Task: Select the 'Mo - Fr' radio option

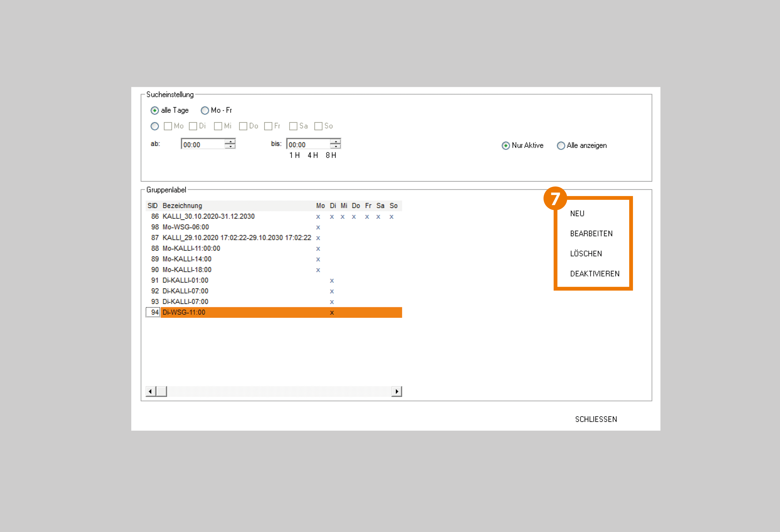Action: coord(205,110)
